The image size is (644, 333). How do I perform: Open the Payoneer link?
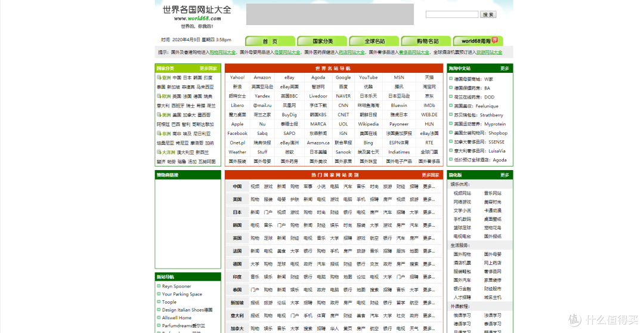click(x=399, y=124)
